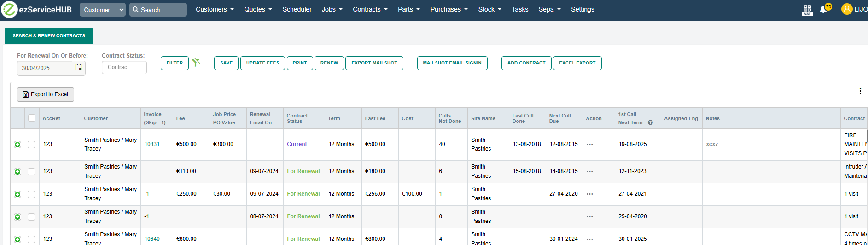
Task: Tick checkbox for the €110.00 fee row
Action: (31, 172)
